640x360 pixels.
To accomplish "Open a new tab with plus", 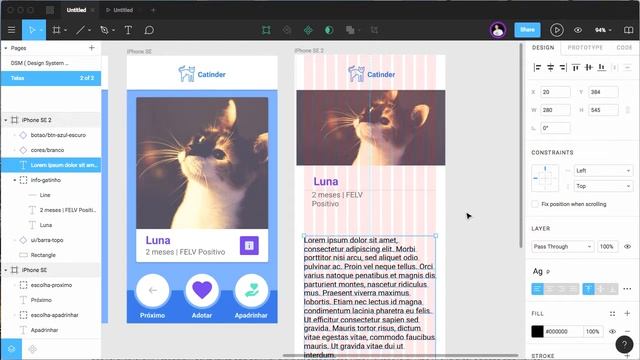I will [153, 10].
